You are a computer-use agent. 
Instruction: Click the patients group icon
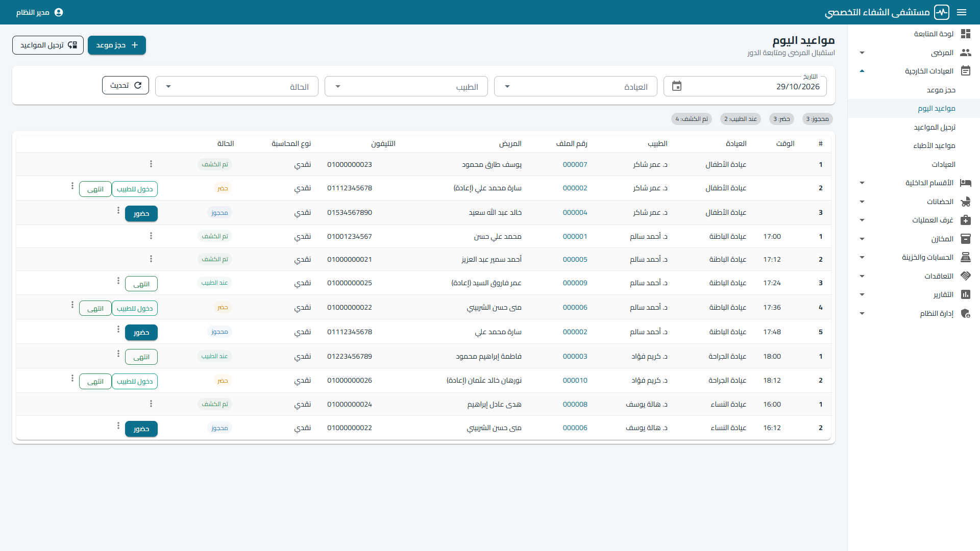point(966,53)
